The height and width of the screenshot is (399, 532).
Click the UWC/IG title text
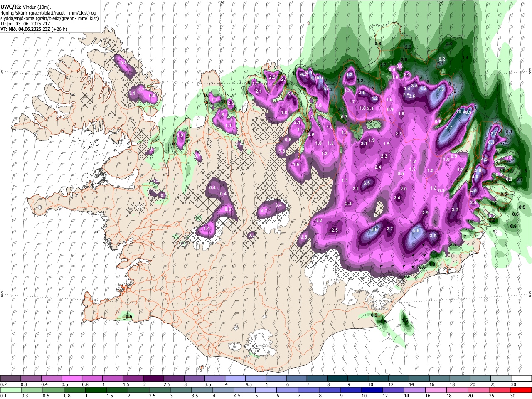(10, 7)
